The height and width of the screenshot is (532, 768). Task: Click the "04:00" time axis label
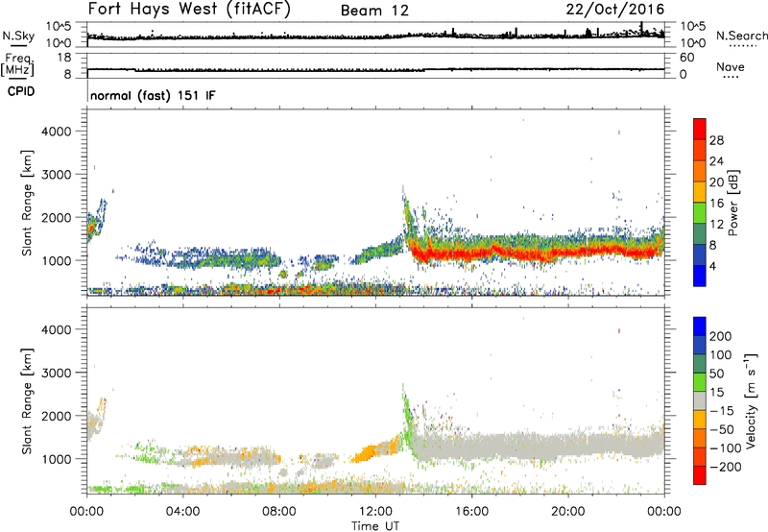pyautogui.click(x=182, y=512)
